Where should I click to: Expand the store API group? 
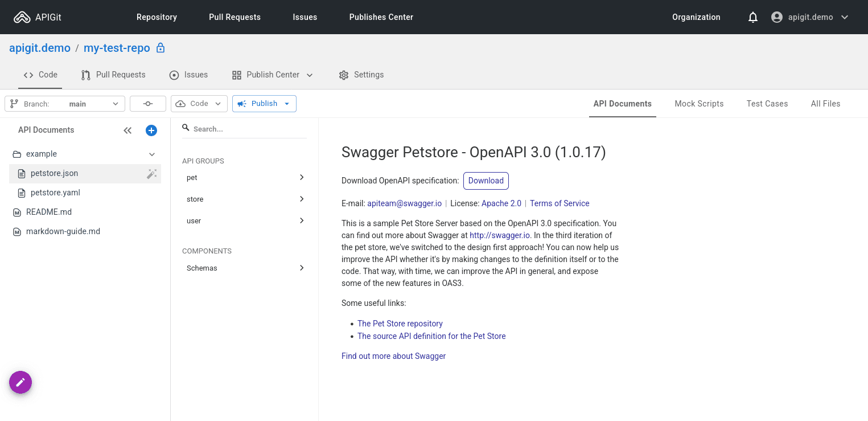point(246,199)
